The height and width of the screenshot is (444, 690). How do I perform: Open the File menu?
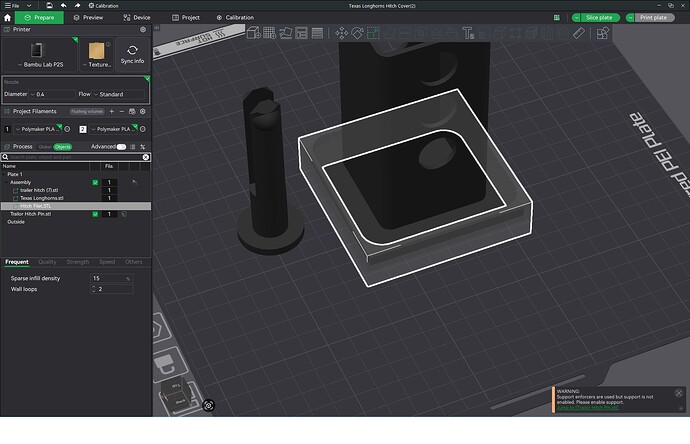click(x=12, y=6)
